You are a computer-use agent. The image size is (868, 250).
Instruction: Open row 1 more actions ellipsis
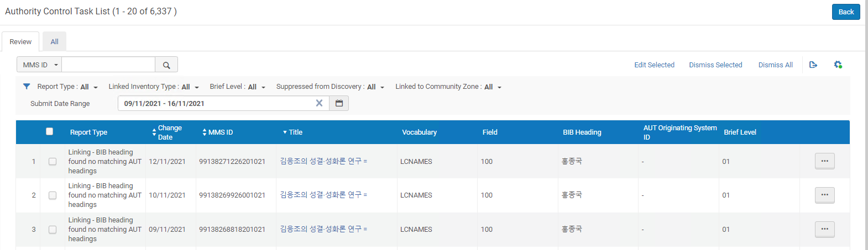click(824, 161)
